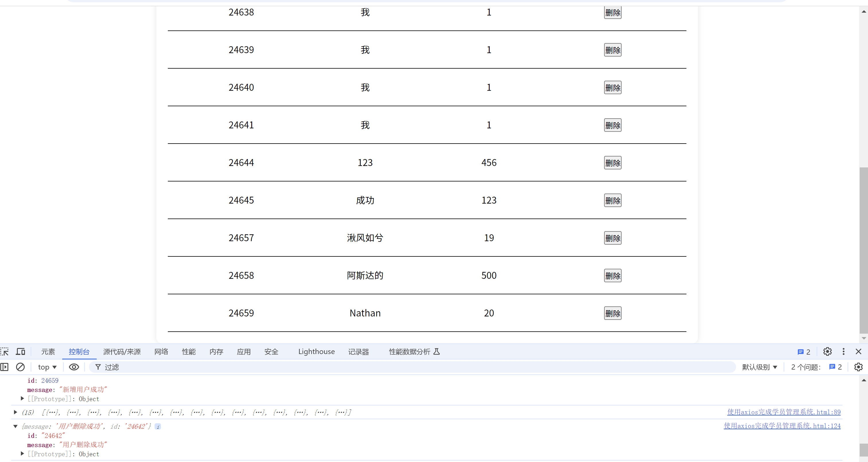The width and height of the screenshot is (868, 462).
Task: Switch to 元素 tab in DevTools
Action: tap(48, 351)
